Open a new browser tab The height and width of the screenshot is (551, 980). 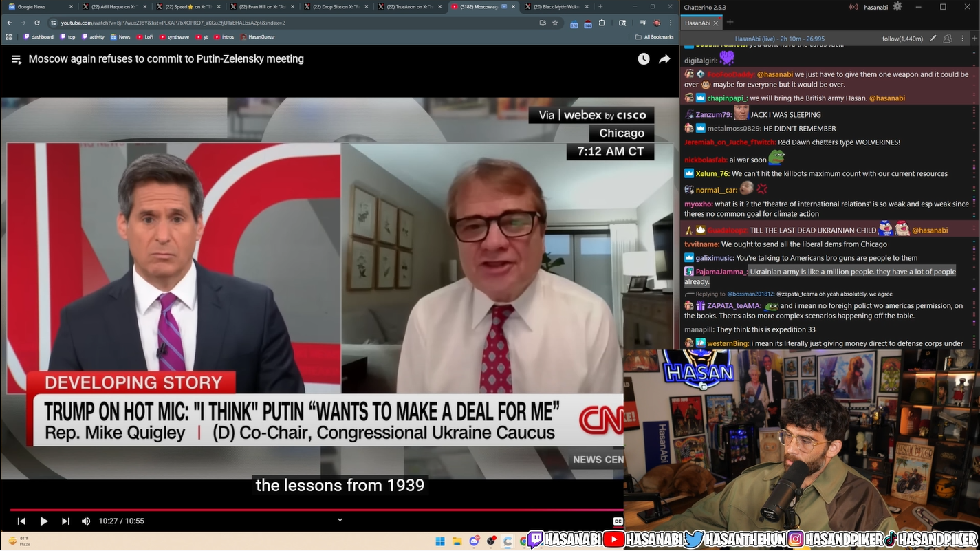click(x=600, y=6)
